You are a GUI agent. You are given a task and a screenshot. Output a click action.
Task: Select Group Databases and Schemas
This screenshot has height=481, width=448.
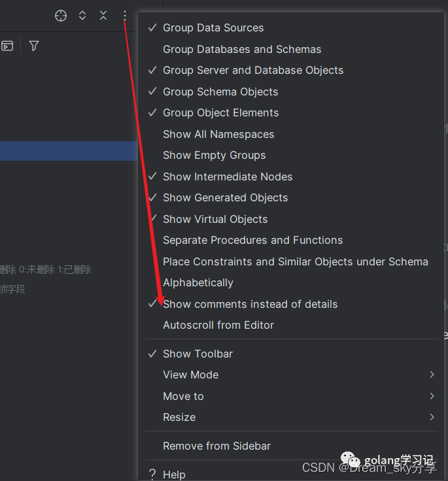click(x=242, y=49)
